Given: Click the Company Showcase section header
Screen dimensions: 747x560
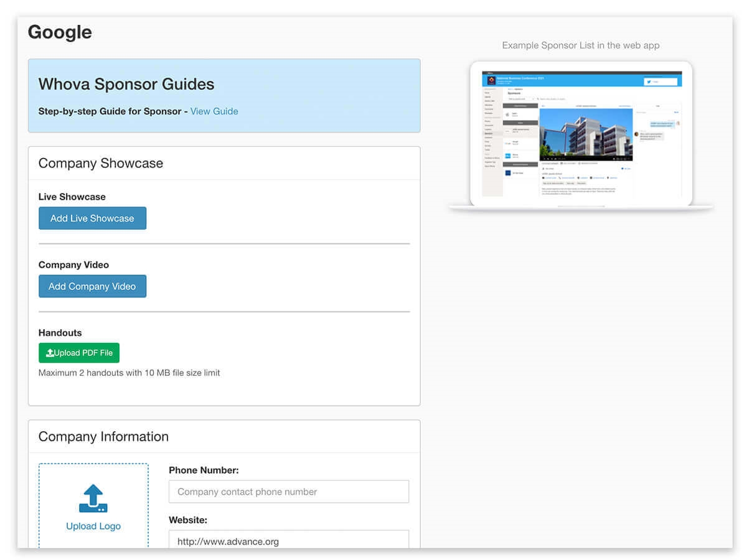Looking at the screenshot, I should (x=101, y=163).
